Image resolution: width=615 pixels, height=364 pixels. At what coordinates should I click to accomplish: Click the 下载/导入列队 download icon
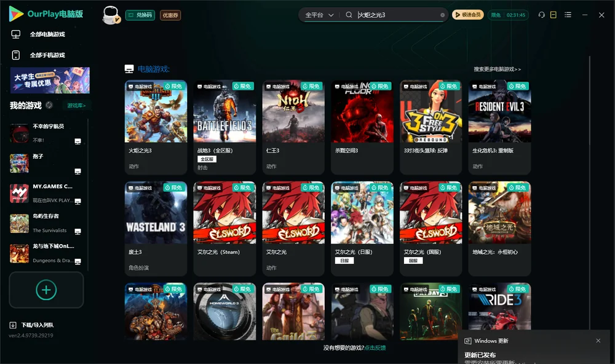click(13, 325)
